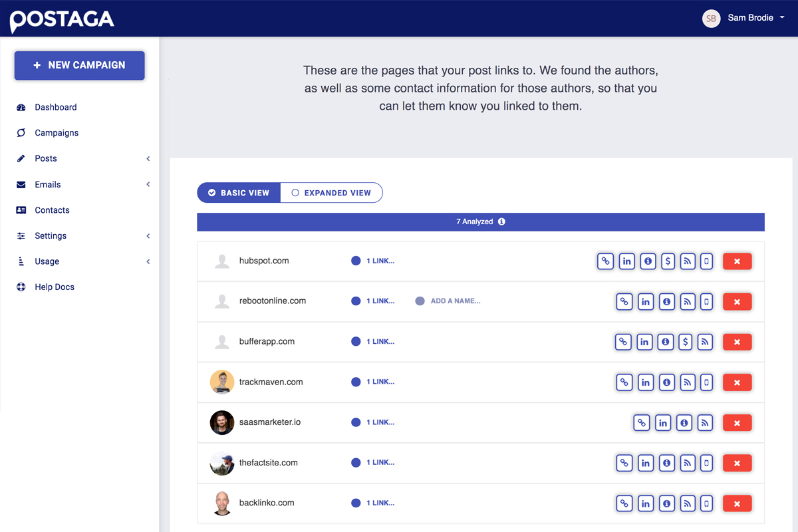Open the Emails menu item
The image size is (798, 532).
(47, 184)
